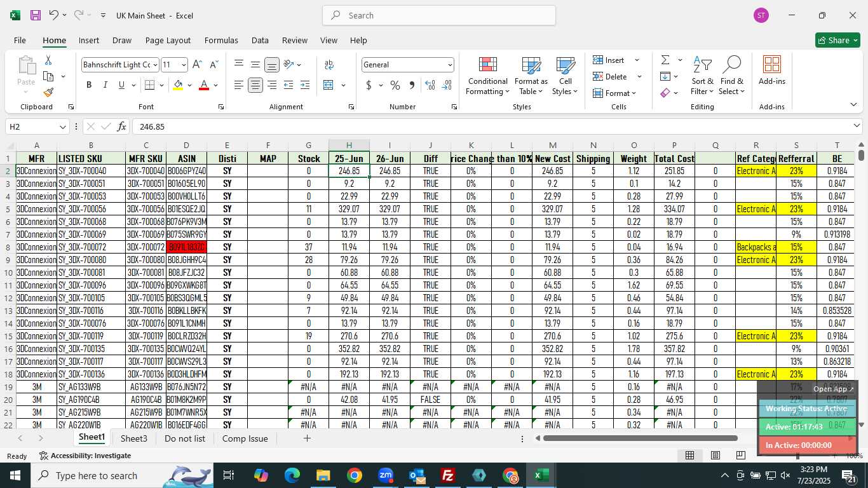Click the Copy icon in Clipboard
This screenshot has width=868, height=488.
point(48,76)
